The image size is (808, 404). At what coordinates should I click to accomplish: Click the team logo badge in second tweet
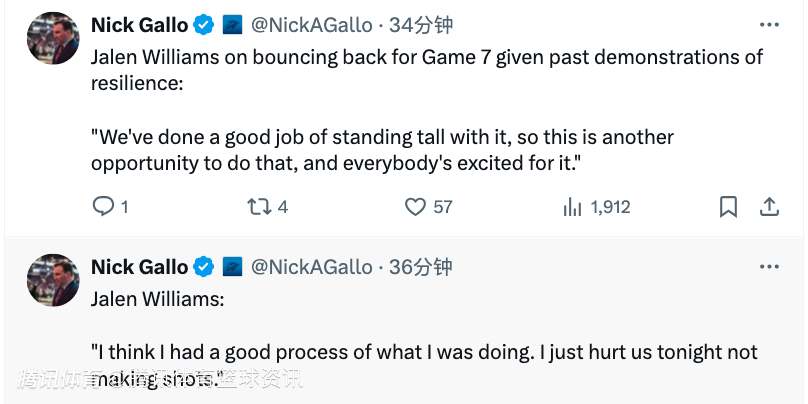[x=230, y=267]
